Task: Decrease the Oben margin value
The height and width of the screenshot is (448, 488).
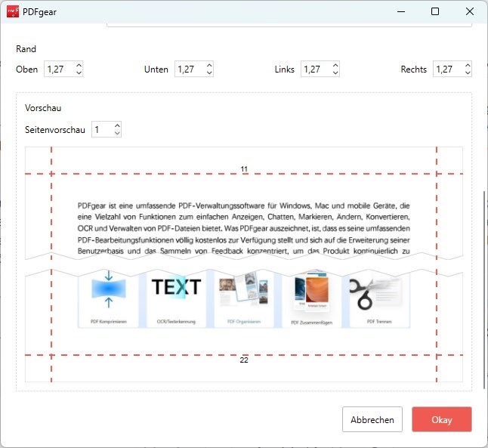Action: (79, 73)
